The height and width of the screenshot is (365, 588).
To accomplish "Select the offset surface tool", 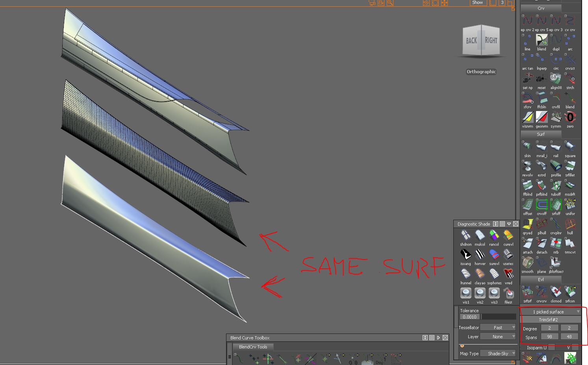I will 527,205.
